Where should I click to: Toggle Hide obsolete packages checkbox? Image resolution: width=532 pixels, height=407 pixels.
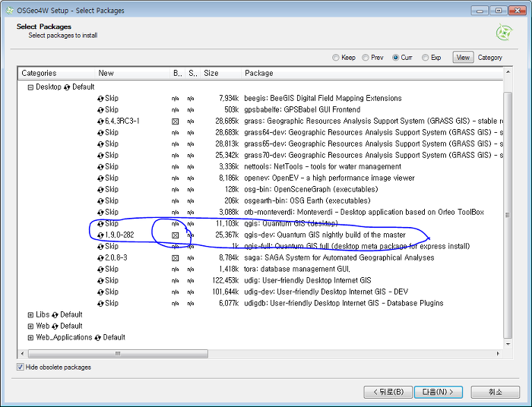coord(21,367)
